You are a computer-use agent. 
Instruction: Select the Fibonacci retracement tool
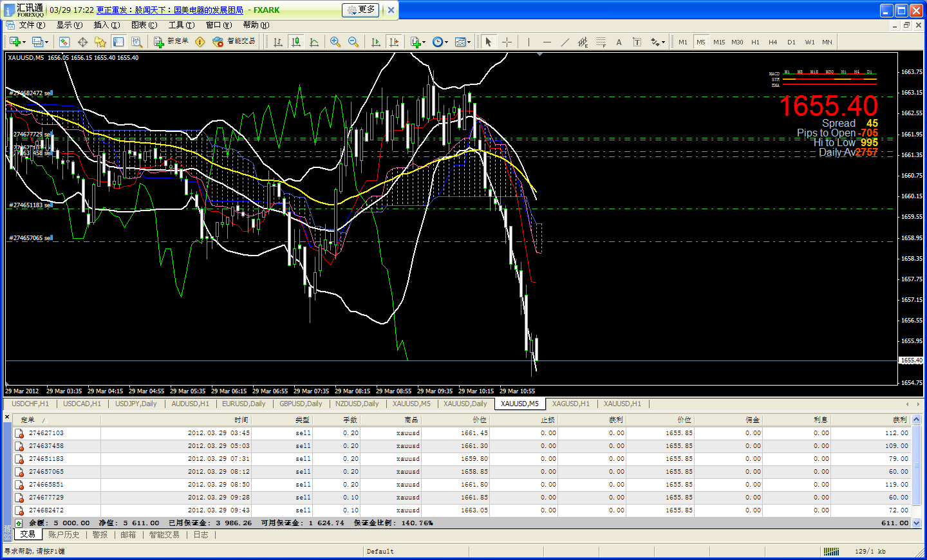tap(601, 42)
